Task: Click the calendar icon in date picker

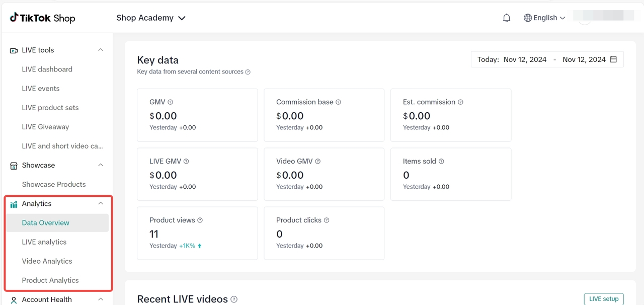Action: (x=613, y=59)
